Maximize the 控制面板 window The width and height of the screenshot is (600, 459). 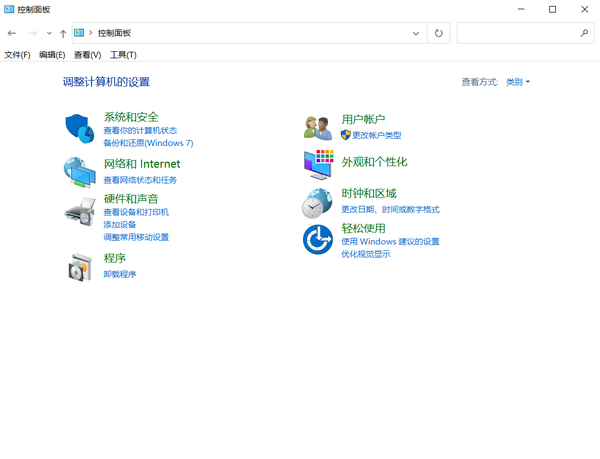pos(553,9)
